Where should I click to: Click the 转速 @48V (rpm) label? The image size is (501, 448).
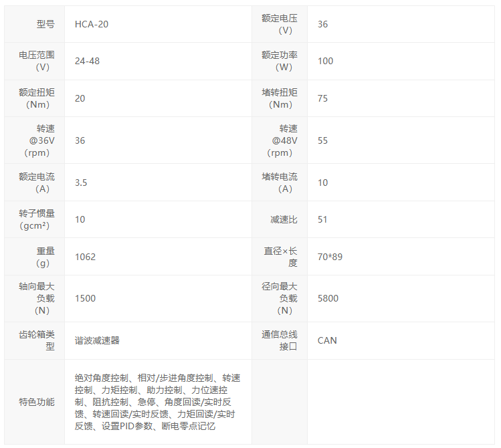coord(282,140)
